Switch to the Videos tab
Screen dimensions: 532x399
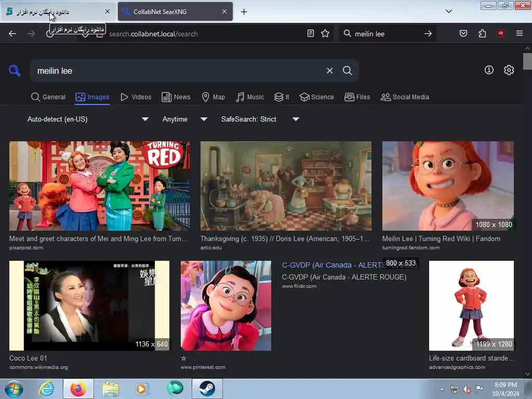(x=136, y=97)
